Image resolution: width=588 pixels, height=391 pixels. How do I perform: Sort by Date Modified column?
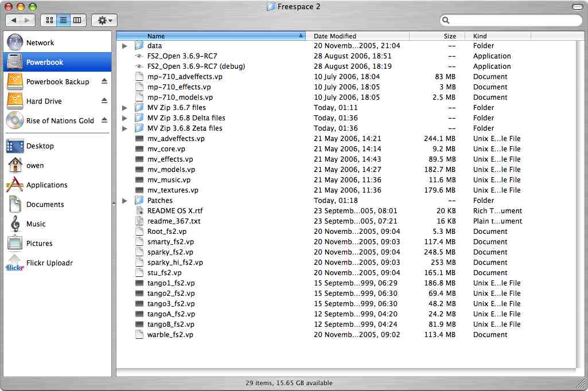tap(357, 36)
